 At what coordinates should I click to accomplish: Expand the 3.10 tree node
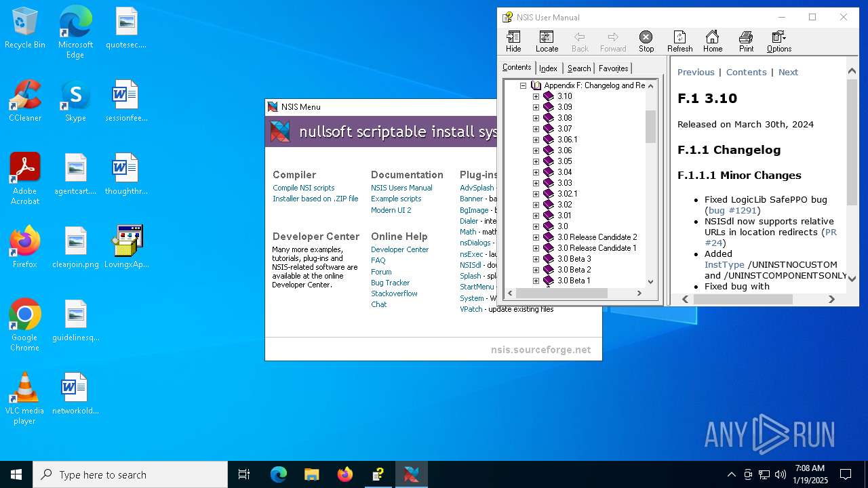tap(536, 96)
